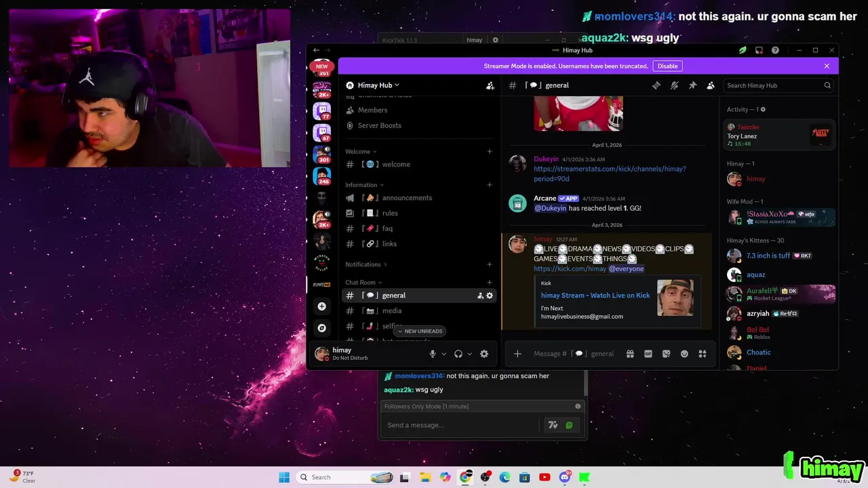Screen dimensions: 868x488
Task: Click the Kick emote button in KickTalk
Action: [x=569, y=425]
